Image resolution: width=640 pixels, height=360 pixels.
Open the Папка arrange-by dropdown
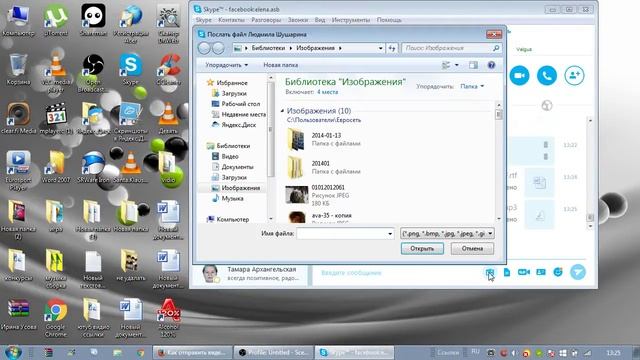pyautogui.click(x=472, y=86)
